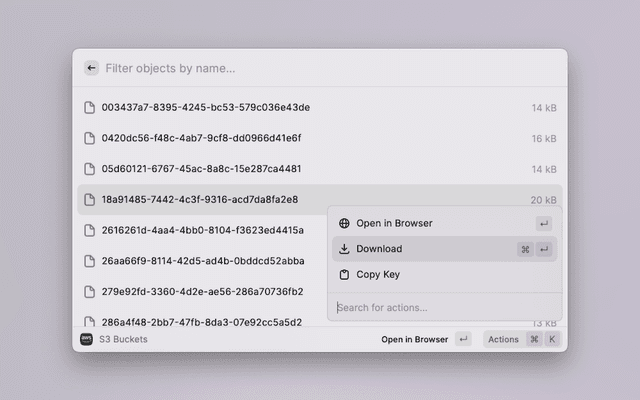Select object 286a4f48-2bb7-47fb row
Image resolution: width=640 pixels, height=400 pixels.
point(200,322)
